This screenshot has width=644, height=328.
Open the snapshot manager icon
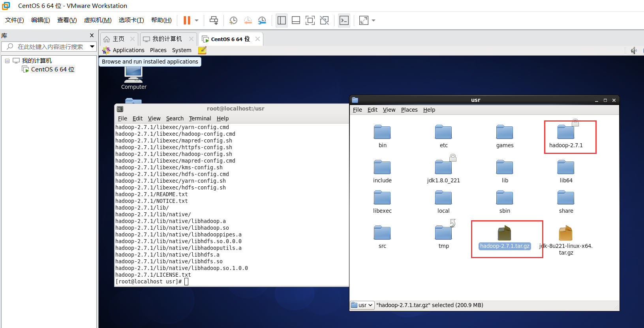click(x=262, y=20)
